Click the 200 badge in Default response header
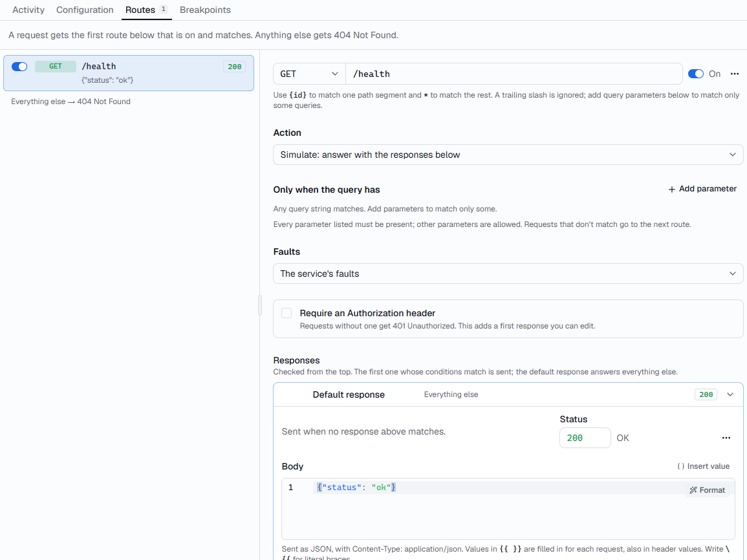The image size is (747, 560). [706, 394]
